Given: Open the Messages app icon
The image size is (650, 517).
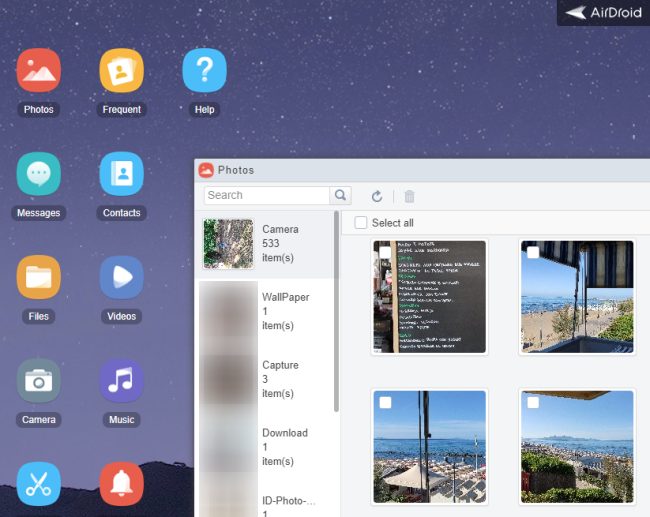Looking at the screenshot, I should 38,174.
